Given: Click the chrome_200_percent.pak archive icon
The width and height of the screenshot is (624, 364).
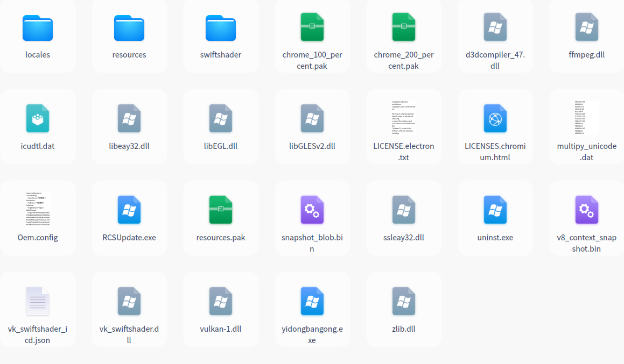Looking at the screenshot, I should [404, 27].
